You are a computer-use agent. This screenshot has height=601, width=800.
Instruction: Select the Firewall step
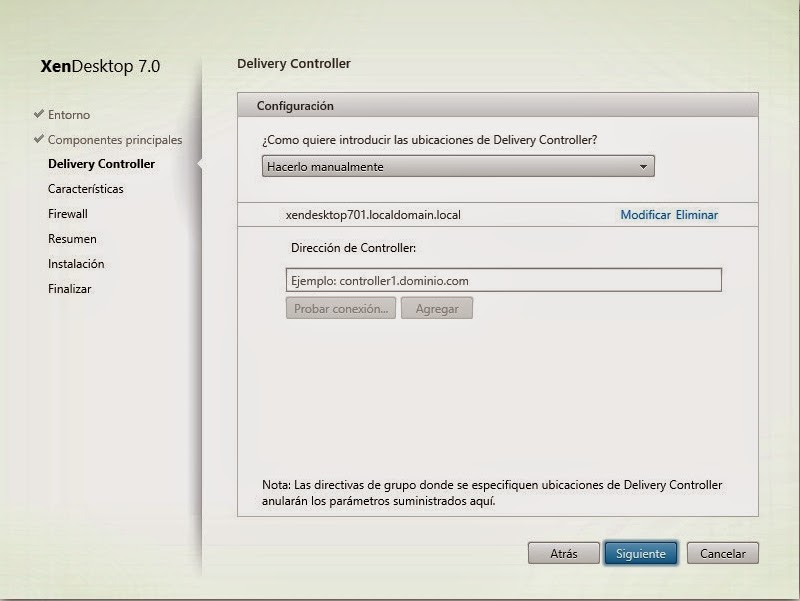[x=68, y=214]
